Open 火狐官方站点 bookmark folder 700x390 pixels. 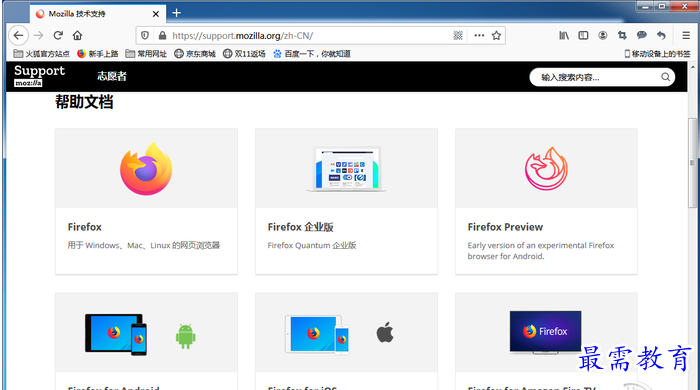[42, 54]
